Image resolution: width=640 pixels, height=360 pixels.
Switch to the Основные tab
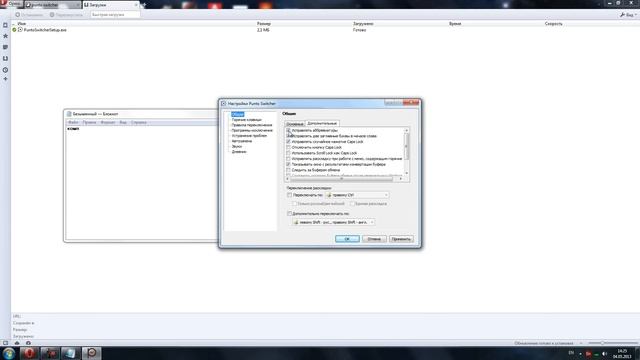click(295, 124)
